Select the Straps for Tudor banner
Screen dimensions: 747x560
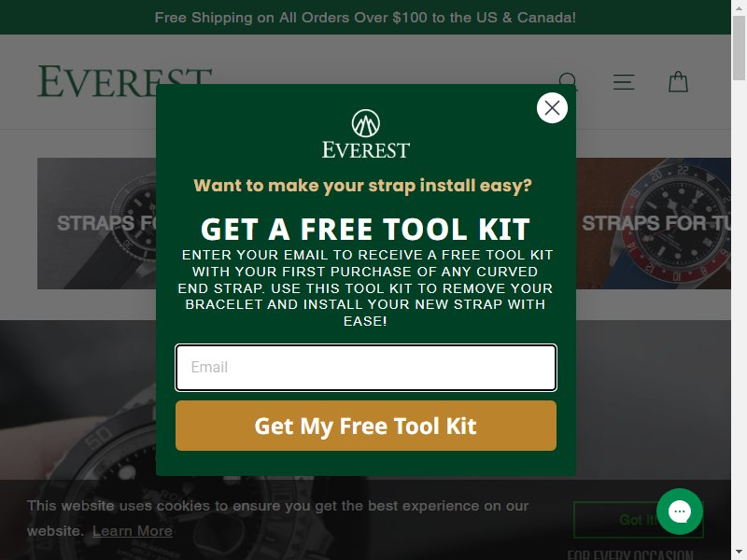pyautogui.click(x=653, y=223)
